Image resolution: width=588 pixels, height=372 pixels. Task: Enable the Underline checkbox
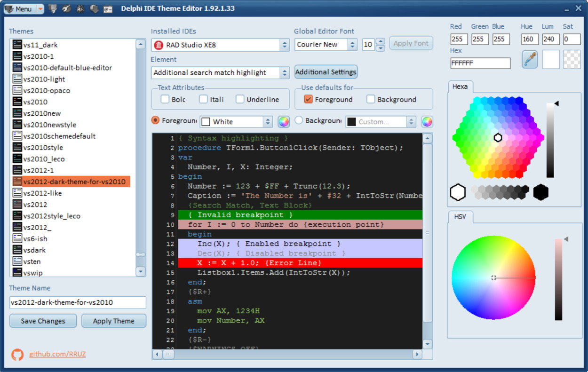(240, 99)
